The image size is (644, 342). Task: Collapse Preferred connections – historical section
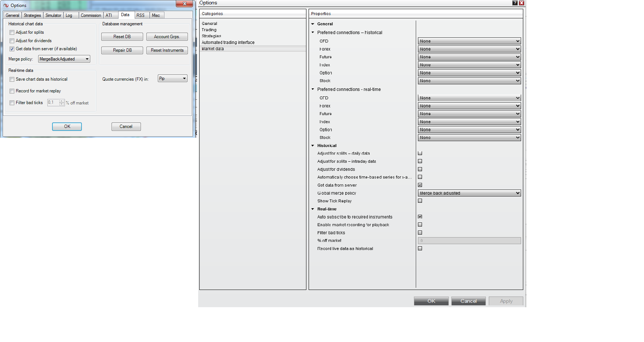tap(313, 33)
